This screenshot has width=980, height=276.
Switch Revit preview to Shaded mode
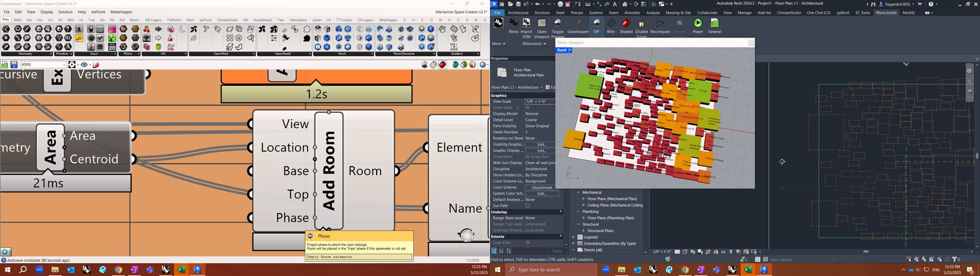(626, 25)
